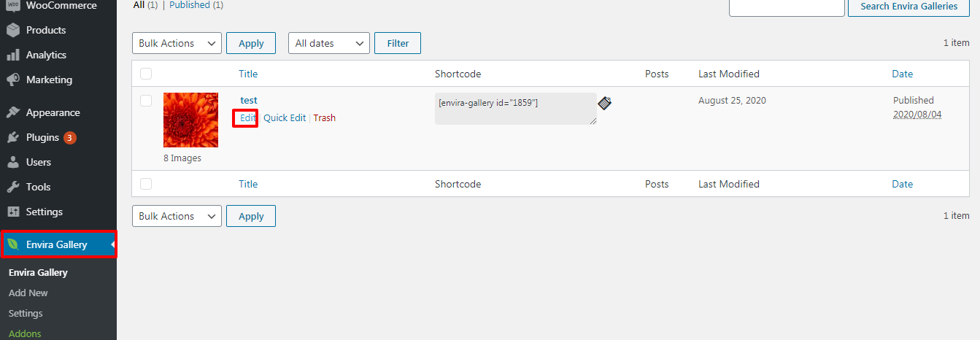
Task: Open the Add New submenu item
Action: (28, 293)
